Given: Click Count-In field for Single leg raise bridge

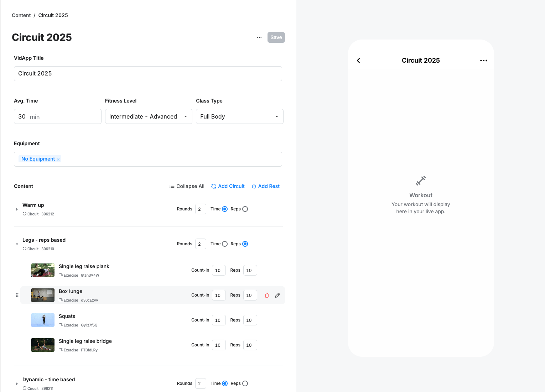Looking at the screenshot, I should click(219, 345).
